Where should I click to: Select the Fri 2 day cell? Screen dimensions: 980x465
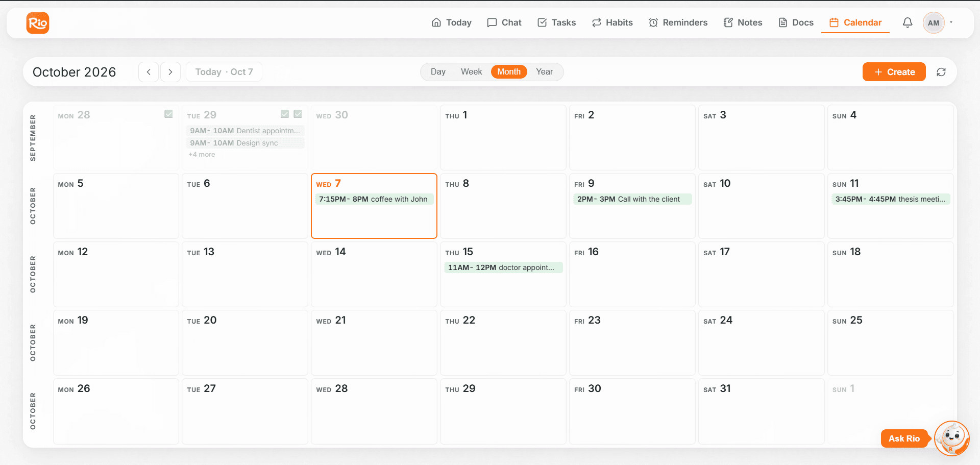tap(632, 137)
